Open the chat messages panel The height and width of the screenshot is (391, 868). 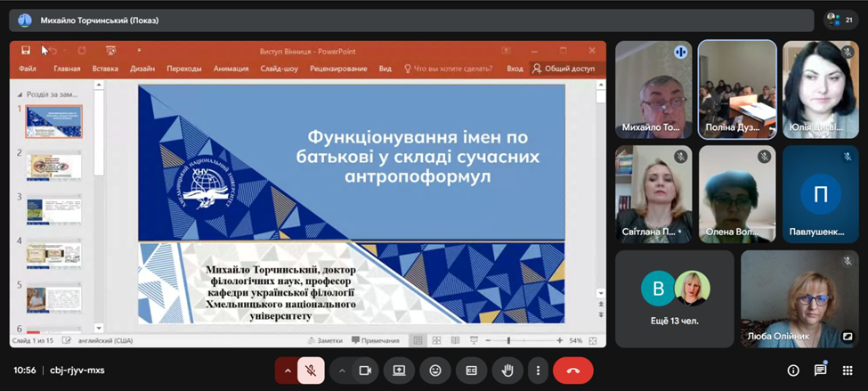click(820, 371)
